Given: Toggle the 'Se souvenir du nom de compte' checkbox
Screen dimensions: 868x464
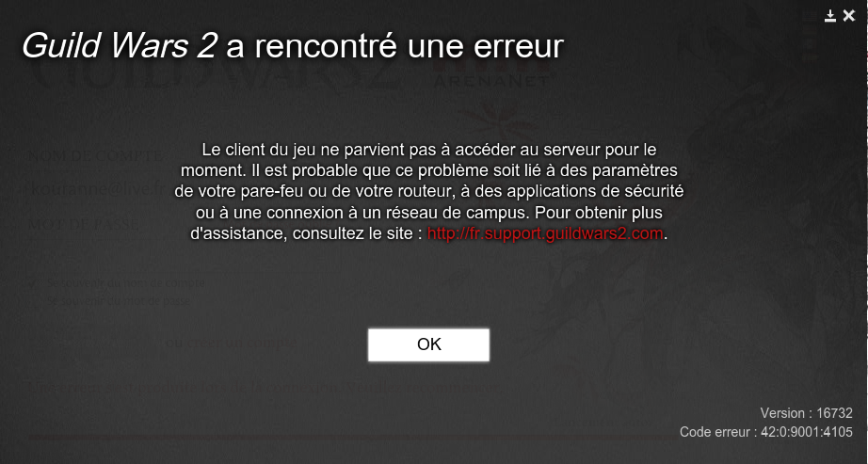Looking at the screenshot, I should coord(35,283).
